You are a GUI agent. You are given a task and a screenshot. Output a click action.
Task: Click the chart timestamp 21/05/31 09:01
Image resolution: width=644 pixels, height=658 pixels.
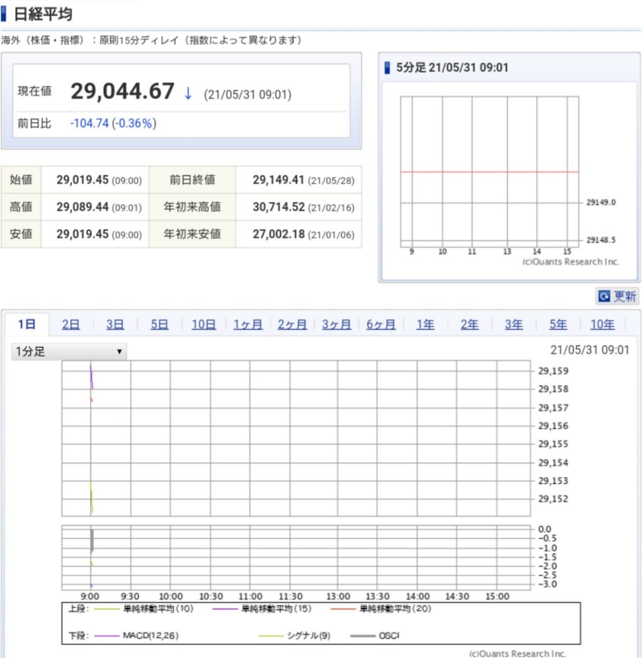click(589, 350)
